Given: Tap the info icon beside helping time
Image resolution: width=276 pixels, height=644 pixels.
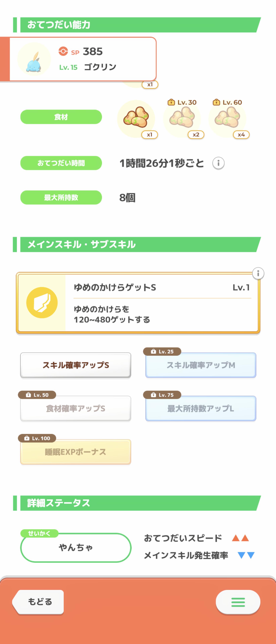Looking at the screenshot, I should point(218,163).
